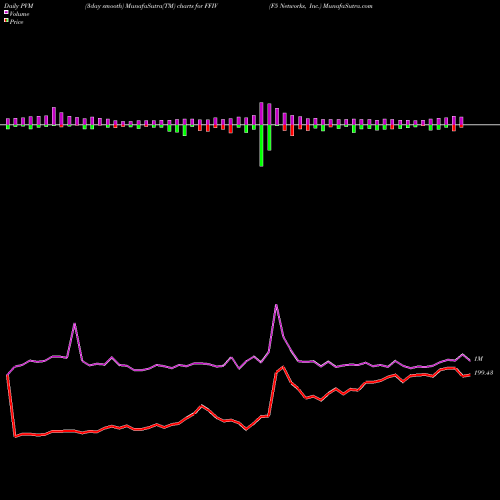This screenshot has width=500, height=500.
Task: Click the Price legend label
Action: 16,22
